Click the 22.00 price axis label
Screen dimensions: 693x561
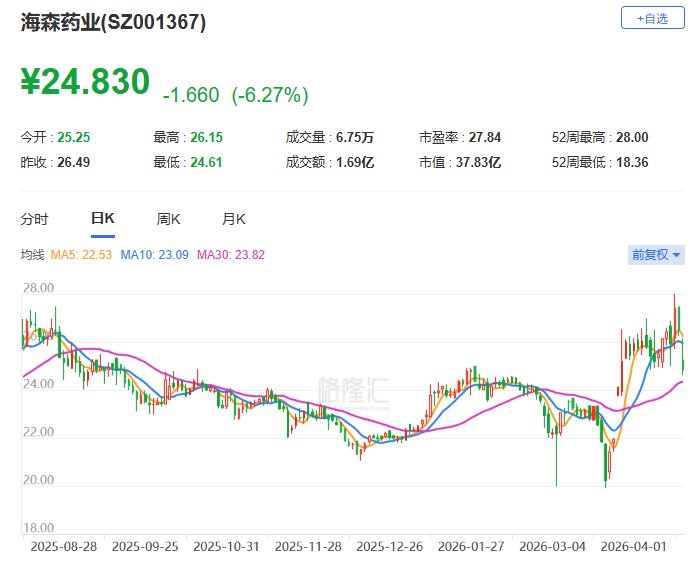click(38, 432)
